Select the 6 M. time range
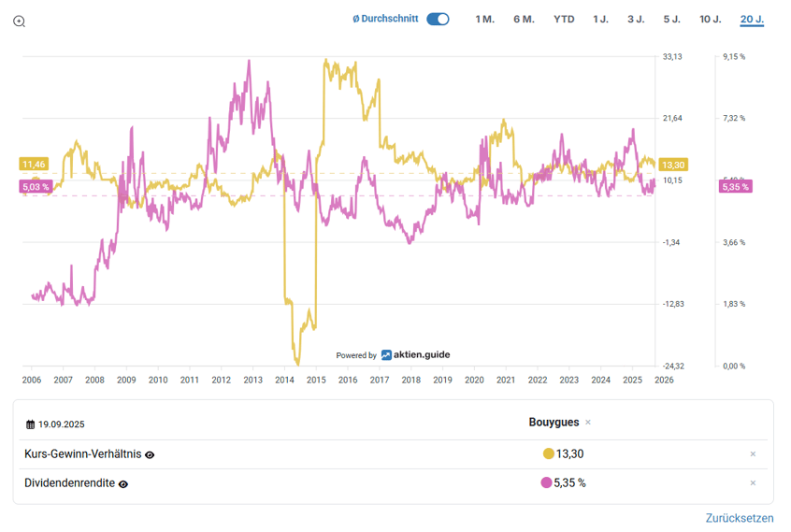791x532 pixels. click(524, 19)
